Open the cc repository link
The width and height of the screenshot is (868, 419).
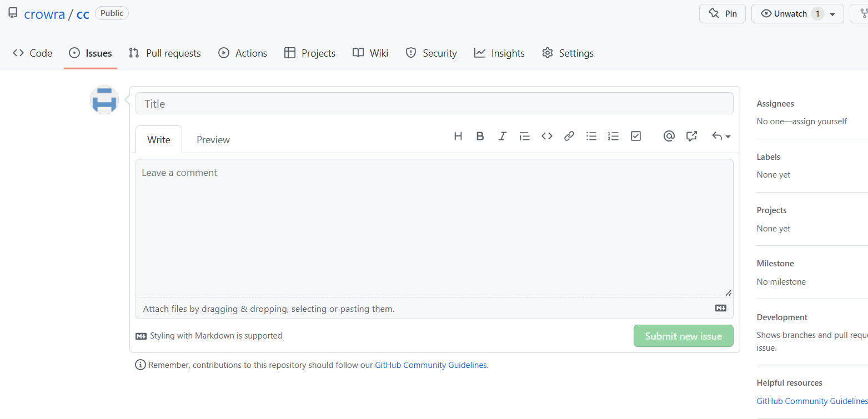coord(83,14)
